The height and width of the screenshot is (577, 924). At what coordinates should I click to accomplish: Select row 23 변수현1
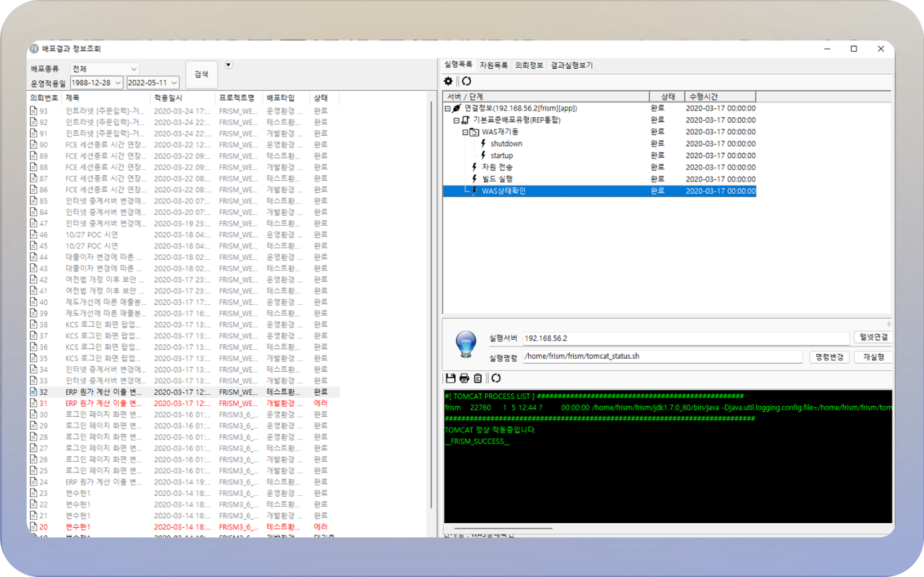[183, 493]
